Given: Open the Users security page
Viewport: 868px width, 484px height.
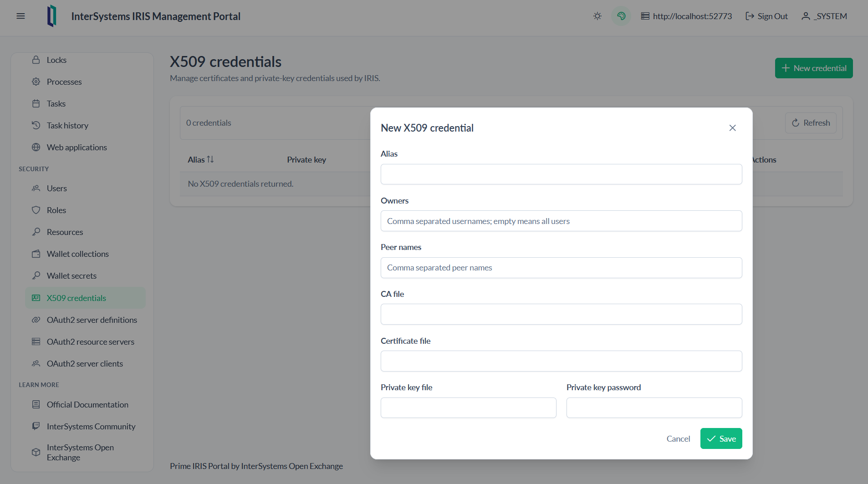Looking at the screenshot, I should (x=85, y=188).
